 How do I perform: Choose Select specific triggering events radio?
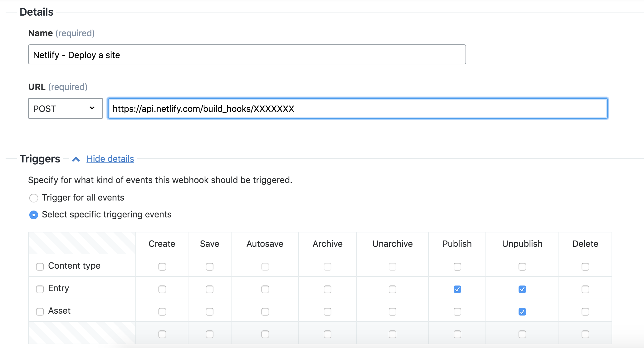point(34,215)
